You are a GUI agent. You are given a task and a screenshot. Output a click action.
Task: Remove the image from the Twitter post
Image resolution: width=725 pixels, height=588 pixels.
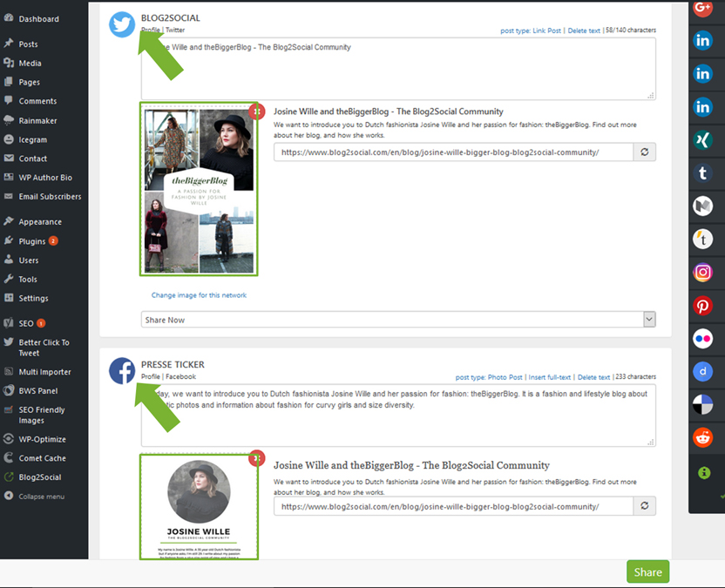257,111
